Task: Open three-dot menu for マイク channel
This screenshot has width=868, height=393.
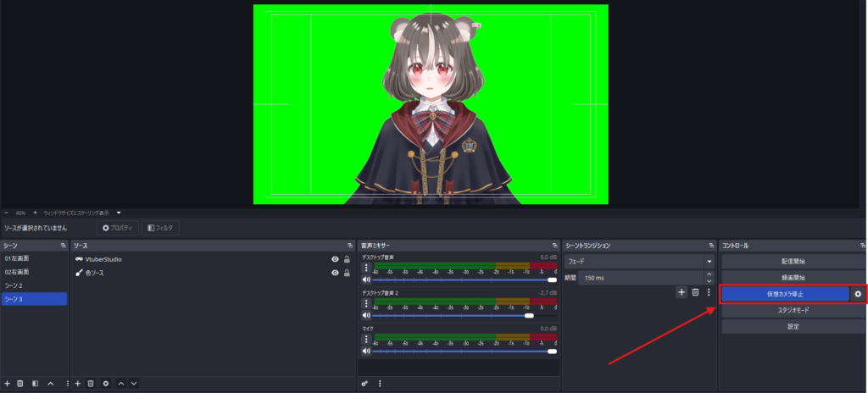Action: (x=366, y=339)
